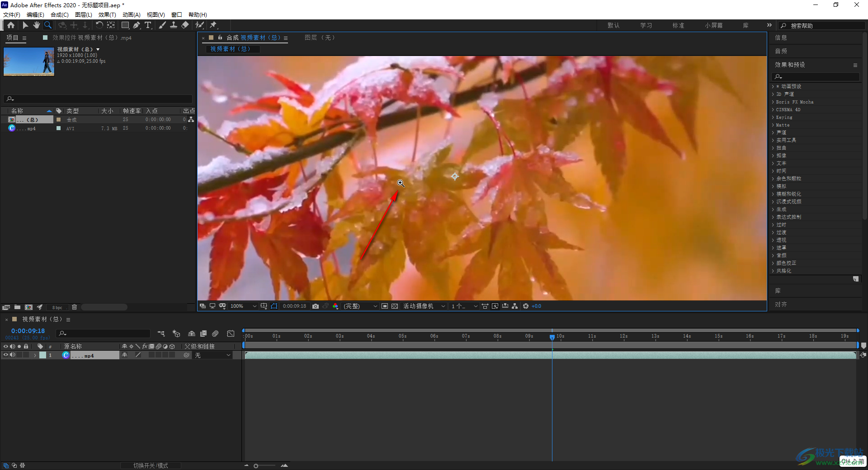The height and width of the screenshot is (470, 868).
Task: Select the Roto Brush tool
Action: click(x=199, y=25)
